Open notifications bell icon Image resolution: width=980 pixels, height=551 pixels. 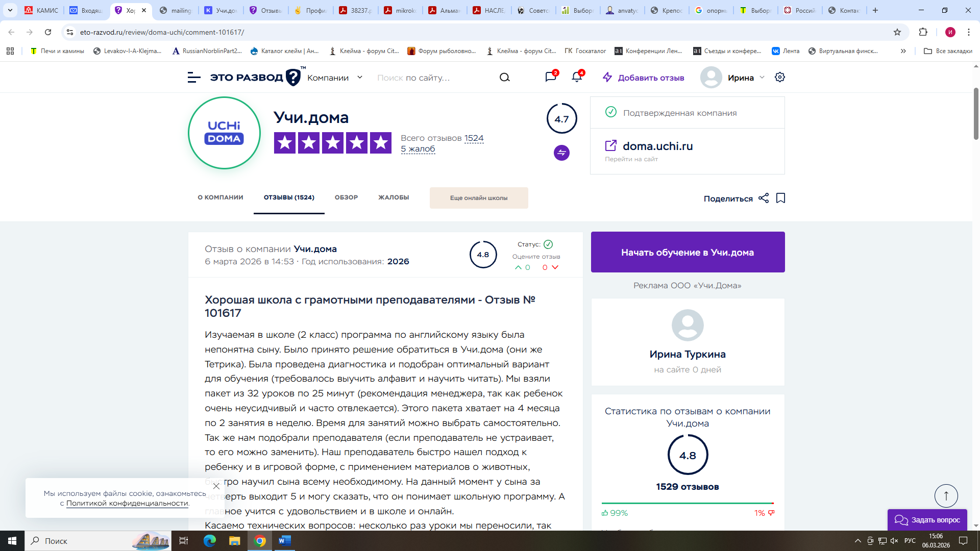(577, 77)
